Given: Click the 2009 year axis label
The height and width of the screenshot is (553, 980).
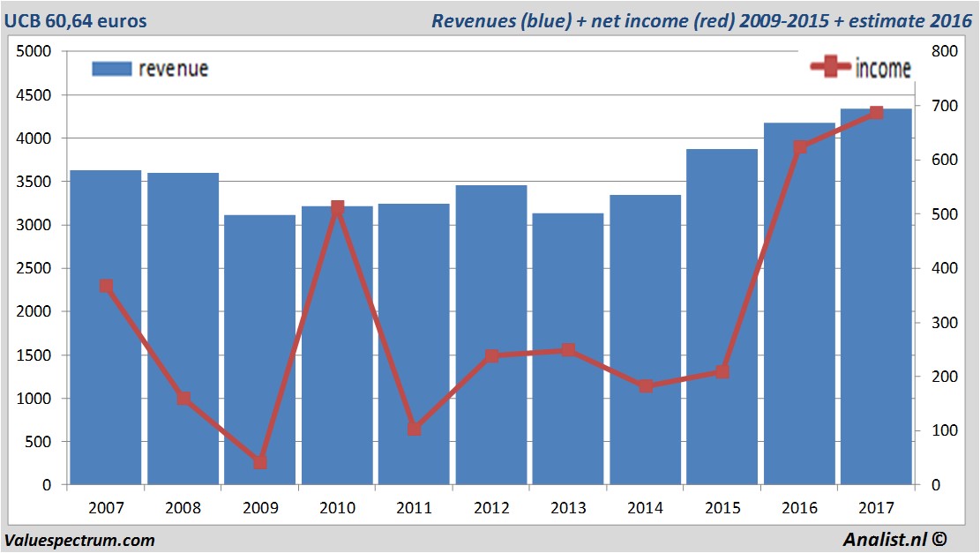Looking at the screenshot, I should pyautogui.click(x=260, y=508).
